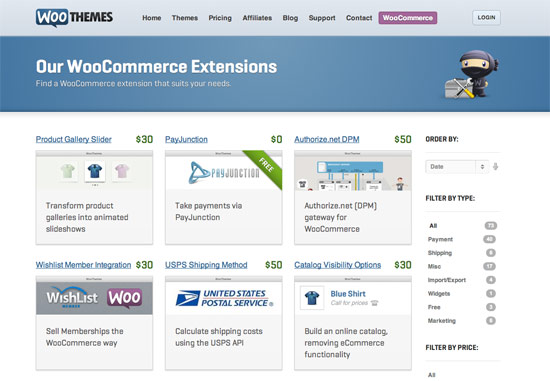Click the WooThemes logo
Screen dimensions: 550x381
pyautogui.click(x=74, y=18)
